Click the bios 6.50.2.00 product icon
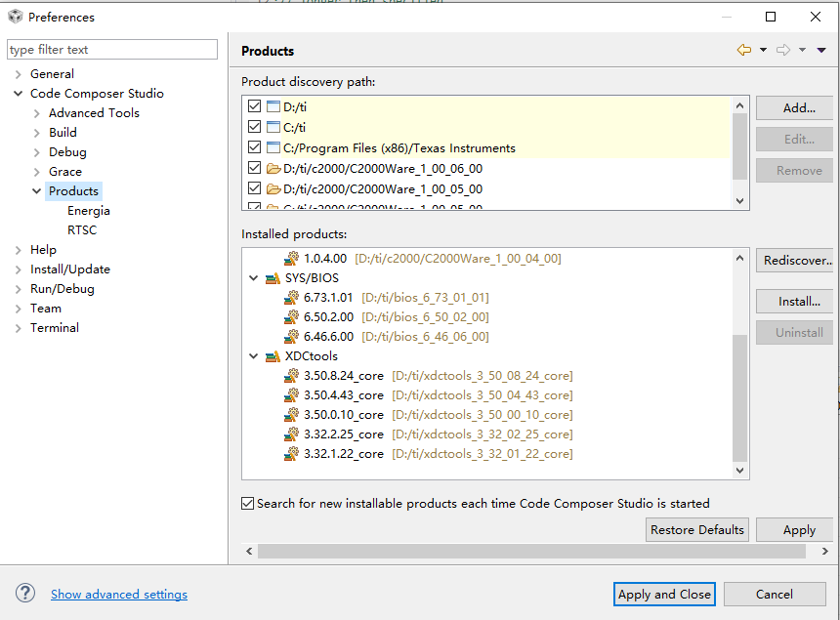 tap(291, 317)
